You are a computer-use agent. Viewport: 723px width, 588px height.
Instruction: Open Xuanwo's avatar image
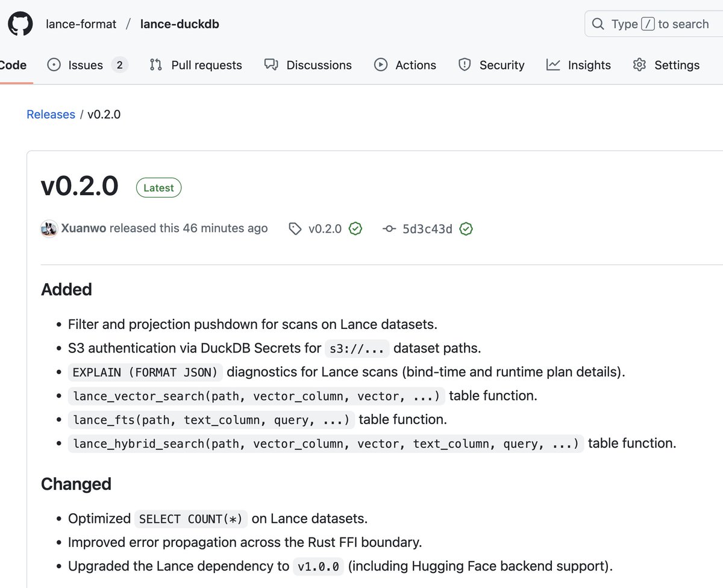[x=49, y=229]
